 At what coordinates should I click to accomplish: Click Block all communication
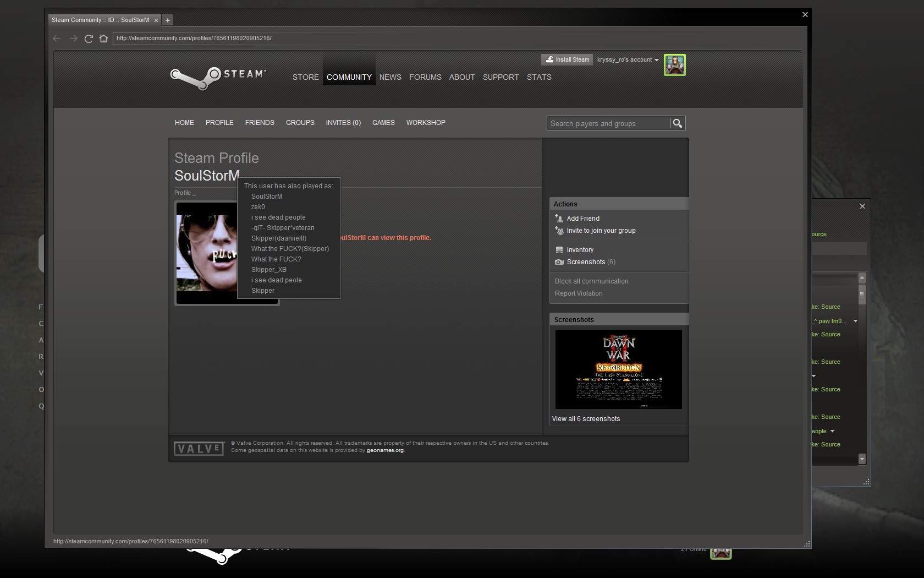(592, 281)
